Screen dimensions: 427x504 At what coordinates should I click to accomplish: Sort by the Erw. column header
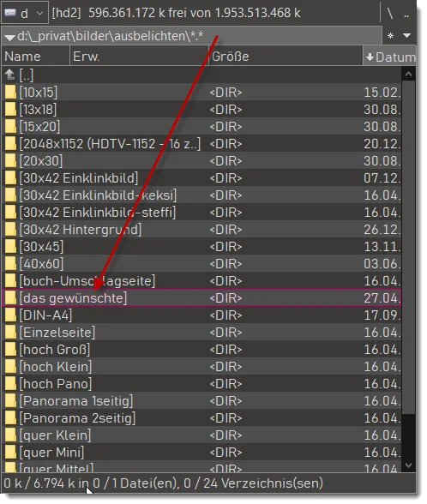pyautogui.click(x=139, y=57)
